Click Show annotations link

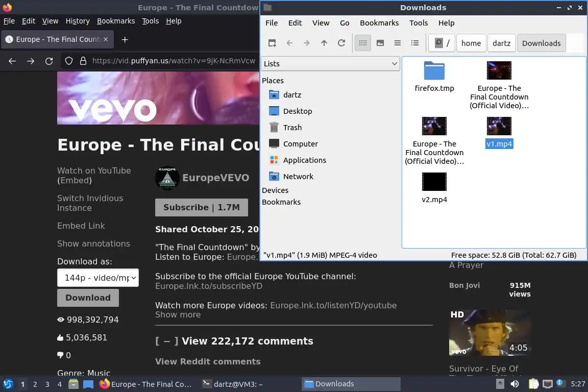click(94, 244)
